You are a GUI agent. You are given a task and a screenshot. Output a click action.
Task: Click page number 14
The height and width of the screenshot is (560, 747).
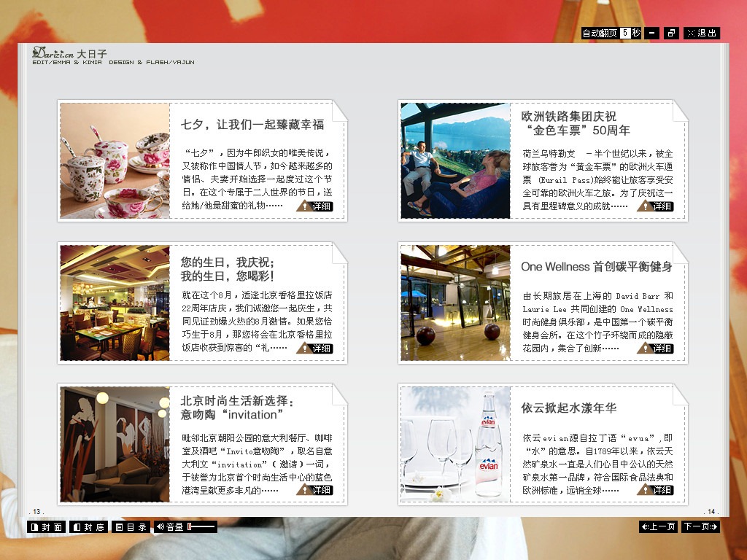(711, 511)
